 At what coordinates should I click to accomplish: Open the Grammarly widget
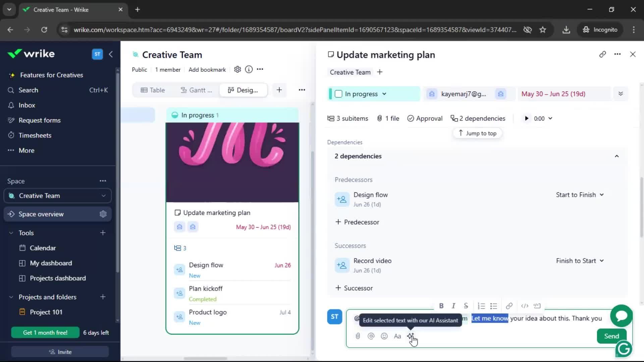(x=624, y=349)
